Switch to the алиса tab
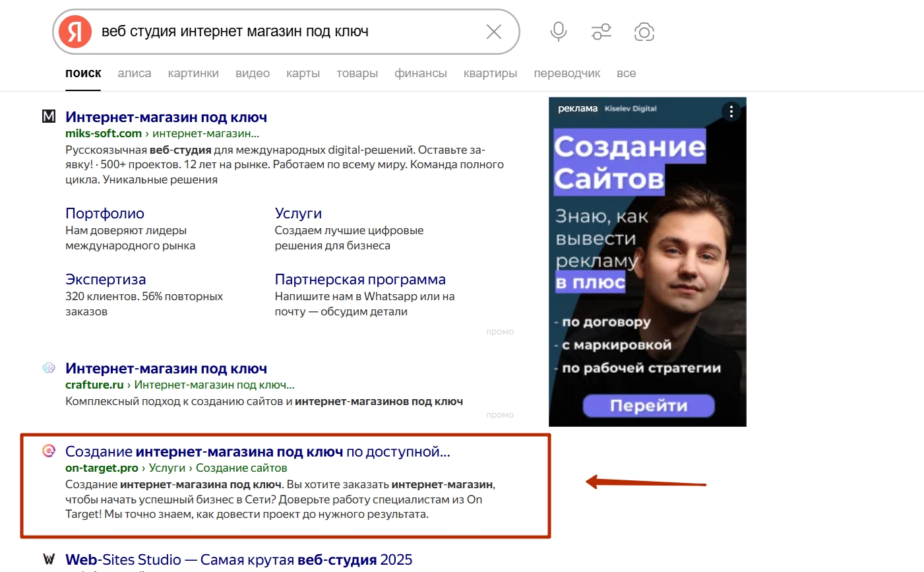This screenshot has width=924, height=572. coord(135,73)
